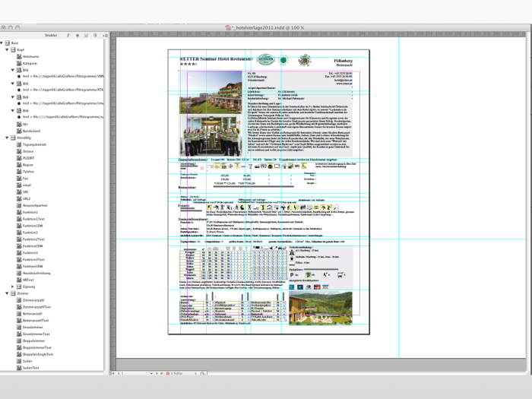Click the round dot icon in Struktur header
The image size is (532, 399).
coord(78,35)
